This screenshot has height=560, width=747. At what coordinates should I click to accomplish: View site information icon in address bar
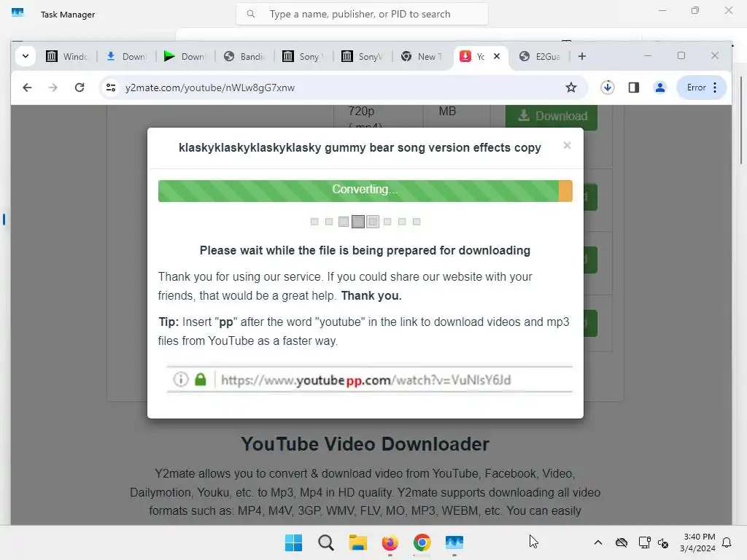(x=111, y=87)
